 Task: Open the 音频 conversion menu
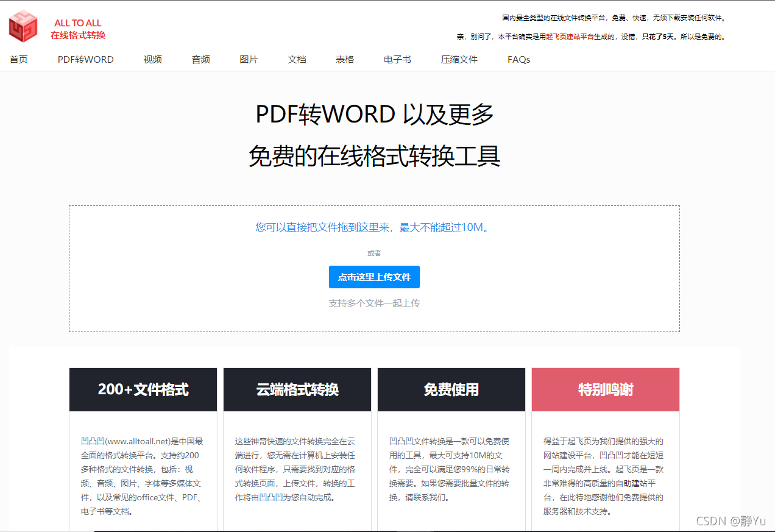pos(200,60)
